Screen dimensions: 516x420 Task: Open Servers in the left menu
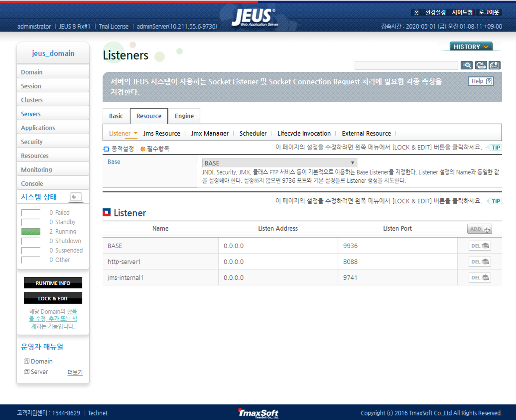(31, 114)
